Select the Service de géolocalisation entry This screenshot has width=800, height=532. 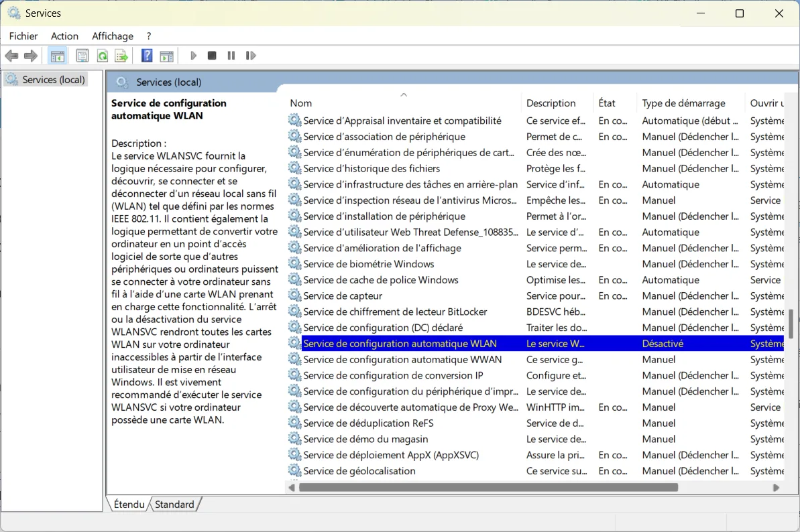359,471
